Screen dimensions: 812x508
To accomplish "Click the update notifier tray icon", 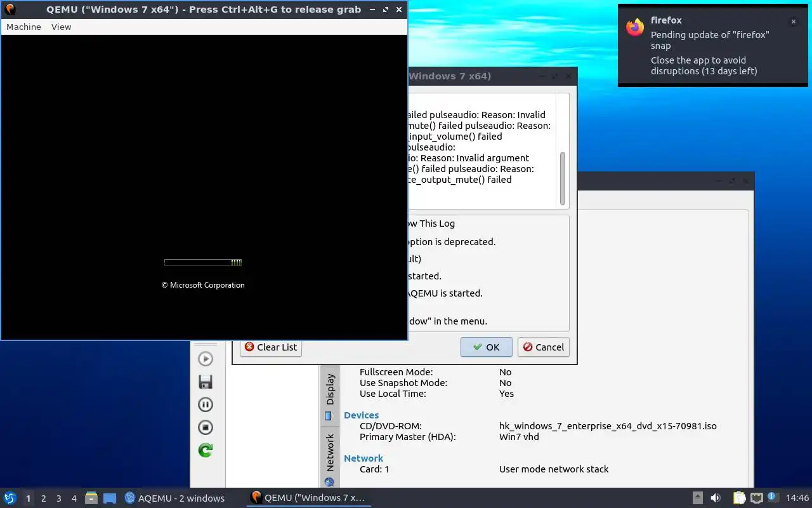I will point(773,497).
